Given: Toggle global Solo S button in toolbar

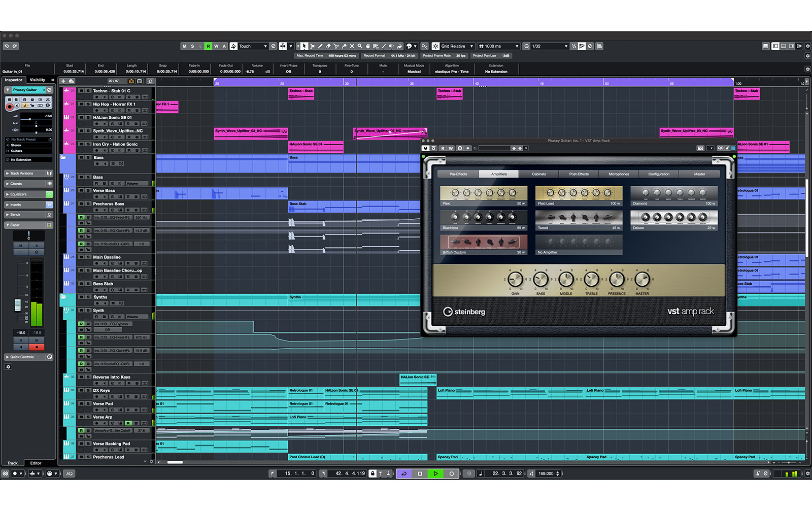Looking at the screenshot, I should [x=192, y=46].
